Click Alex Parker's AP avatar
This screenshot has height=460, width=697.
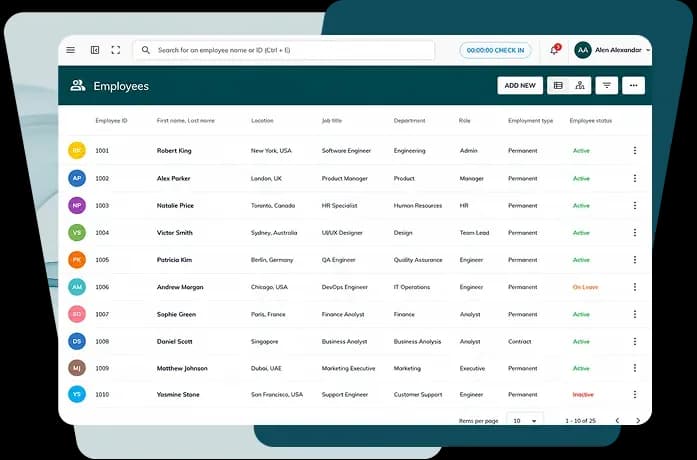point(77,178)
